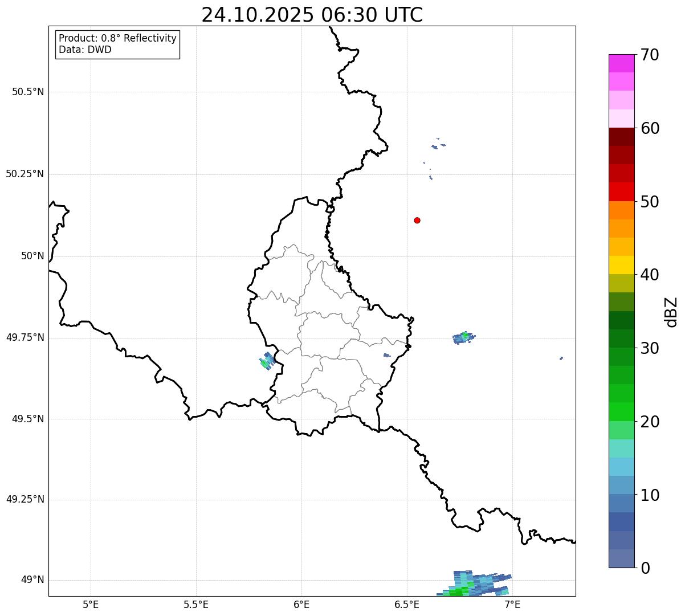
Task: Click the 7°E longitude label
Action: 512,604
